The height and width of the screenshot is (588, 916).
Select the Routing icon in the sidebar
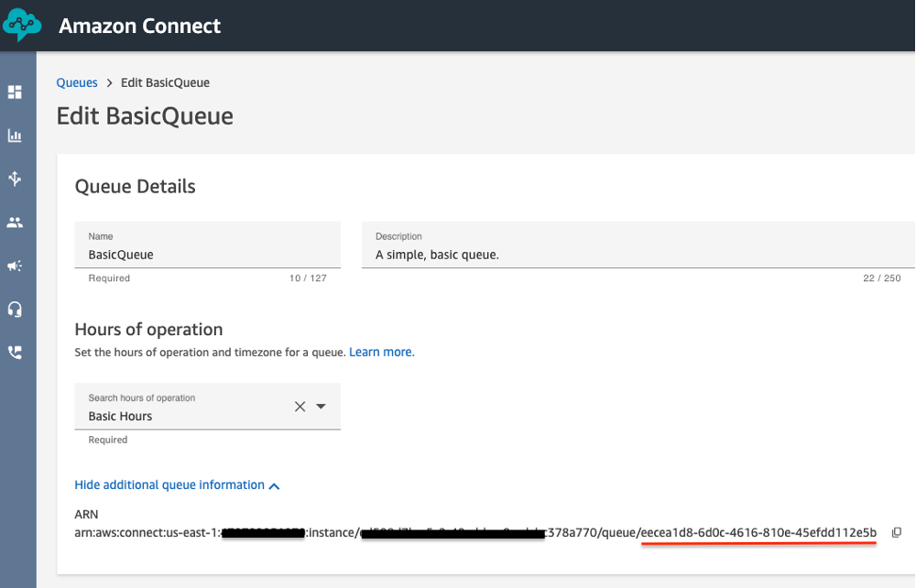coord(16,179)
